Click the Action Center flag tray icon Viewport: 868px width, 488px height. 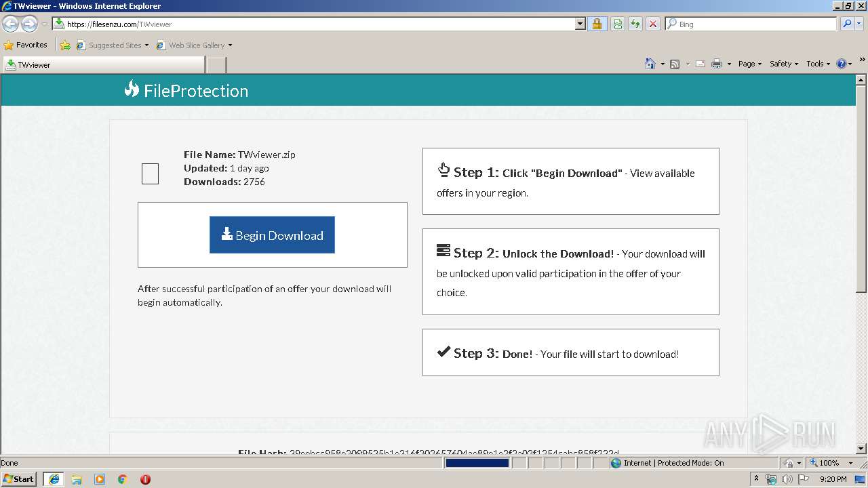coord(804,479)
